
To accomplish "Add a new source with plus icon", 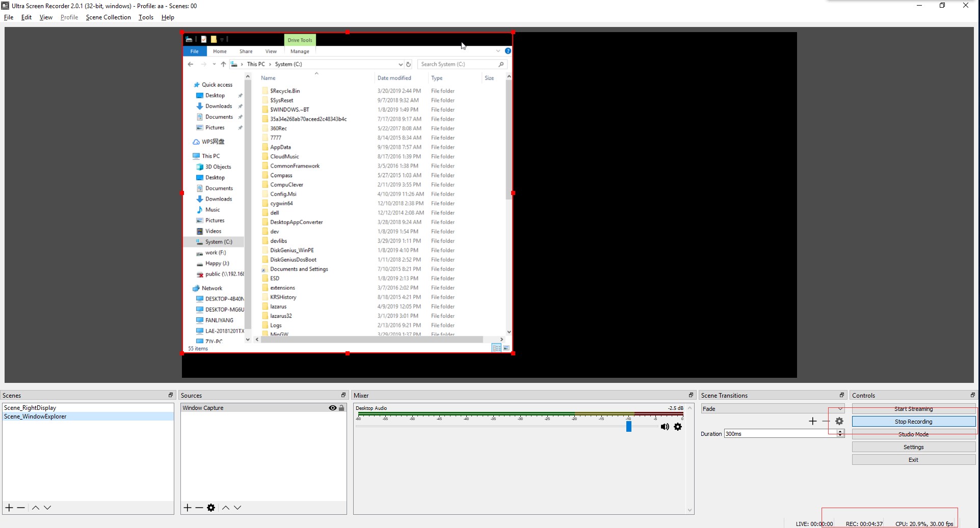I will click(188, 508).
